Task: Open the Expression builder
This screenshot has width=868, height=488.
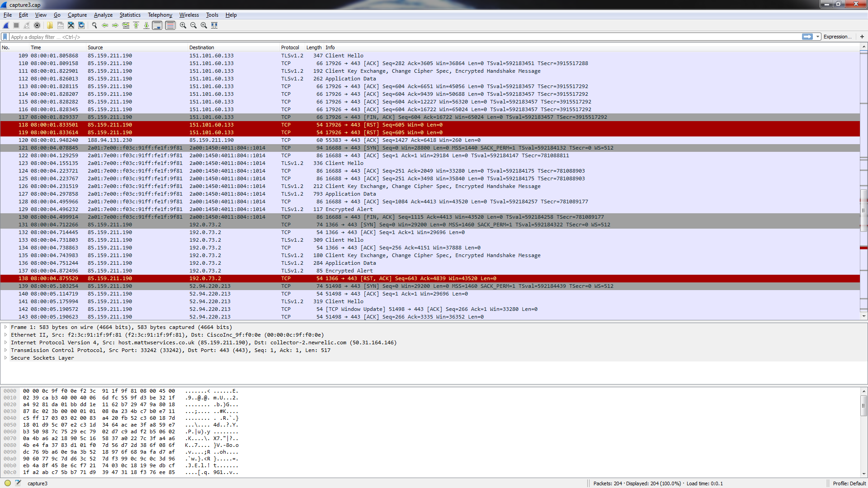Action: 837,37
